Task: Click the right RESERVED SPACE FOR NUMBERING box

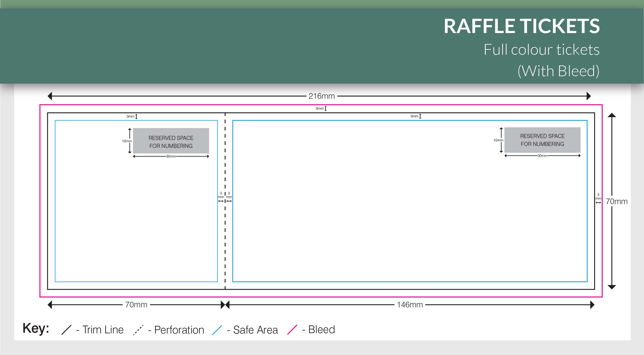Action: pos(542,140)
